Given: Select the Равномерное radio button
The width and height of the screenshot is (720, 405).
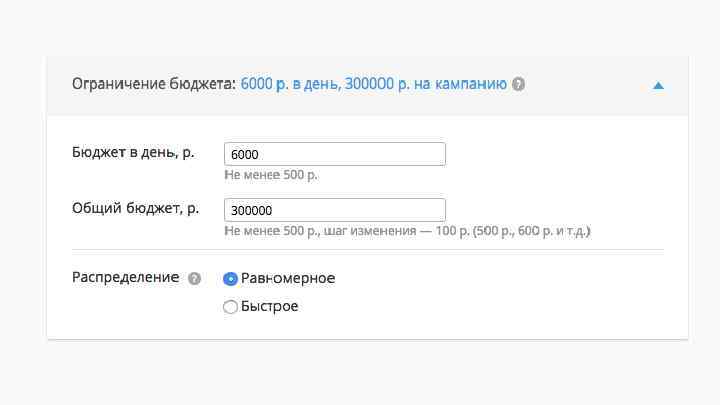Looking at the screenshot, I should coord(230,279).
